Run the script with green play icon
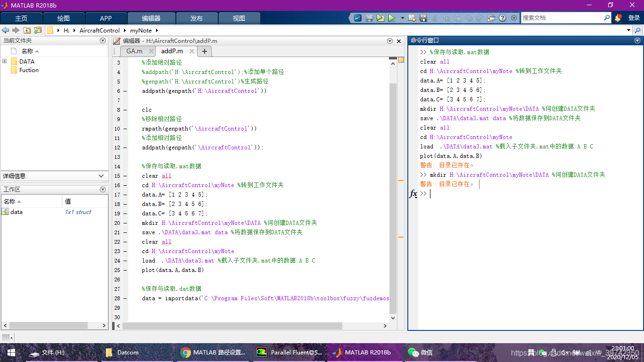The image size is (644, 362). click(x=392, y=18)
